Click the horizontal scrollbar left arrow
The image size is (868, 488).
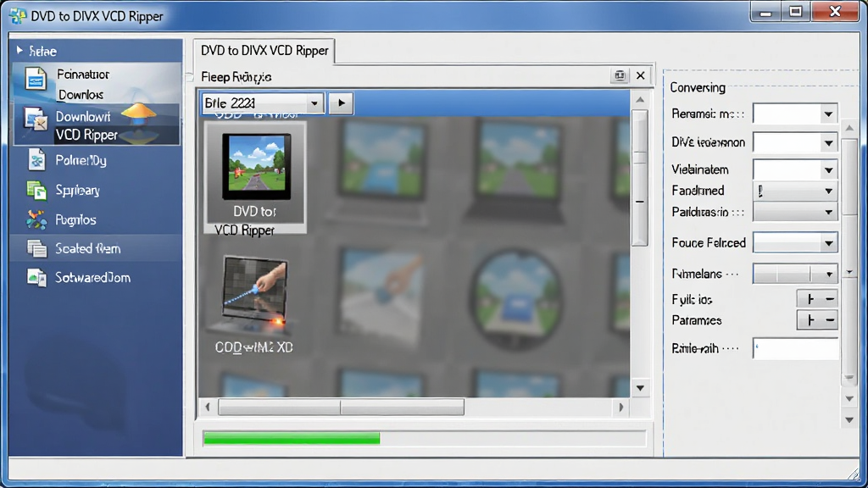pos(208,408)
